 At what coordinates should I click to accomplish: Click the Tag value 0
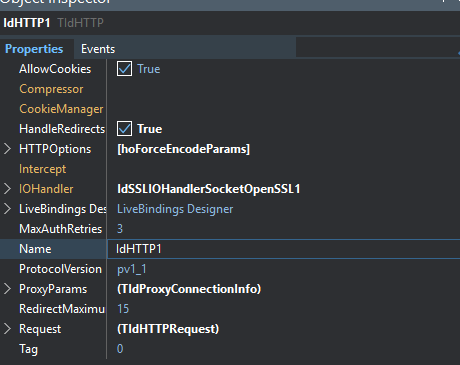click(120, 349)
